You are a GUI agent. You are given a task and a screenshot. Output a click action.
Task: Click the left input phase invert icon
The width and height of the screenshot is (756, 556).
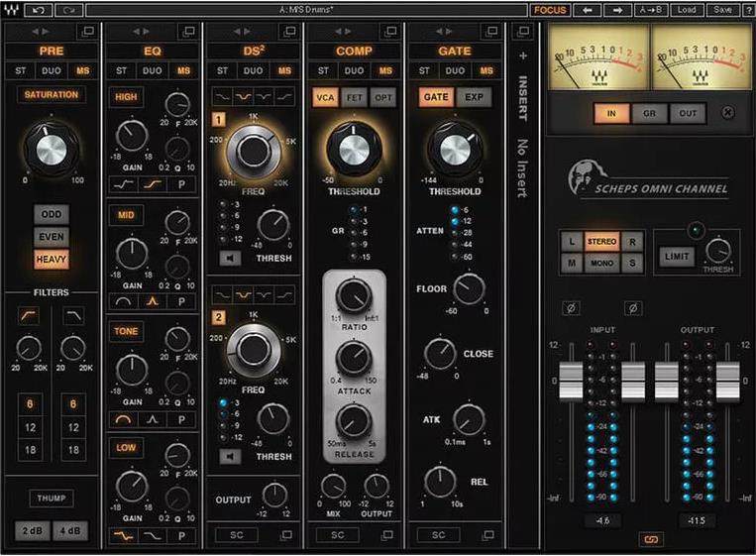click(571, 308)
